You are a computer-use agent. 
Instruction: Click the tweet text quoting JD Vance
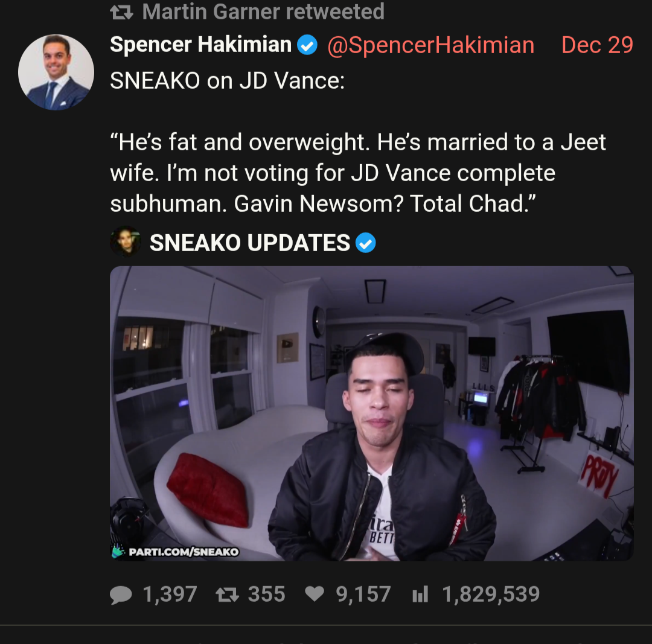point(357,173)
